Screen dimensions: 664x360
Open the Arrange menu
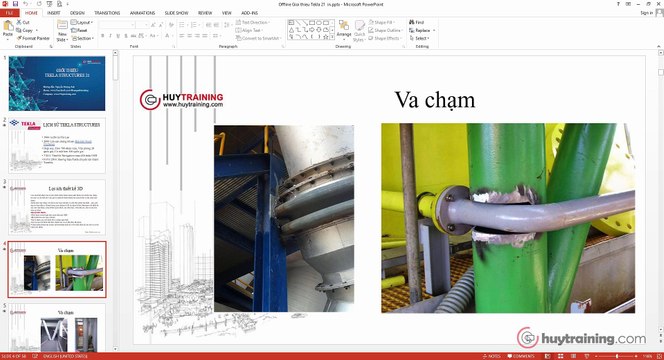344,29
